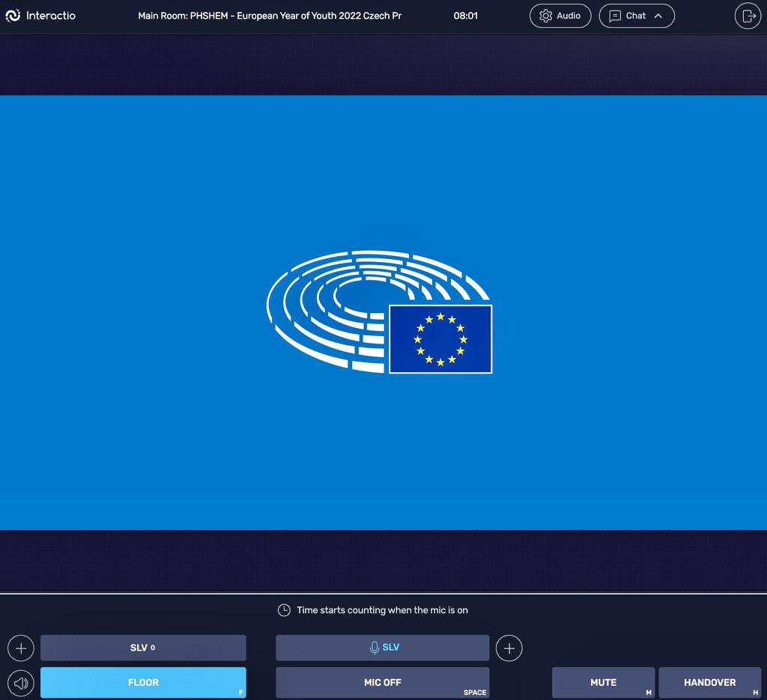Viewport: 767px width, 700px height.
Task: Click the 08:01 time display
Action: tap(465, 16)
